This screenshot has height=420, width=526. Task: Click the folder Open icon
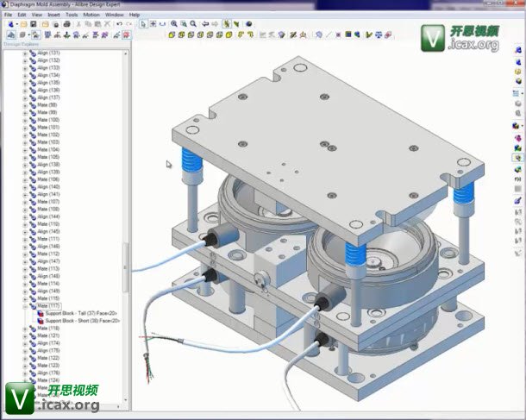(23, 24)
